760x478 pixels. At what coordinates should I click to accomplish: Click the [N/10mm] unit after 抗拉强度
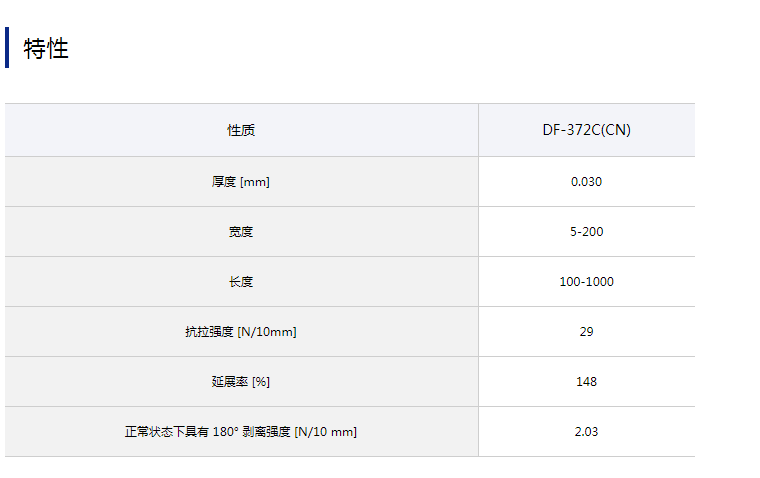coord(267,332)
